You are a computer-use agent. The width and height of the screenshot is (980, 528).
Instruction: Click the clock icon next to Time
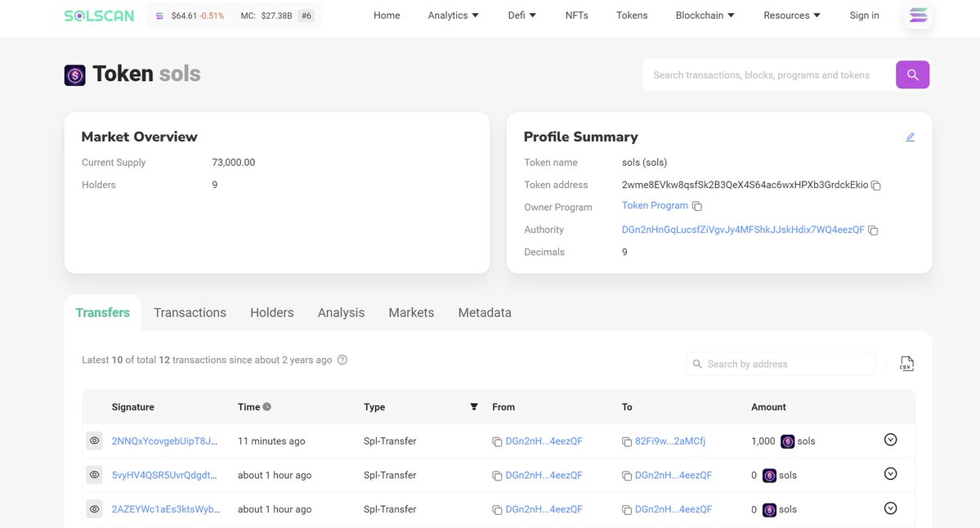(x=266, y=407)
